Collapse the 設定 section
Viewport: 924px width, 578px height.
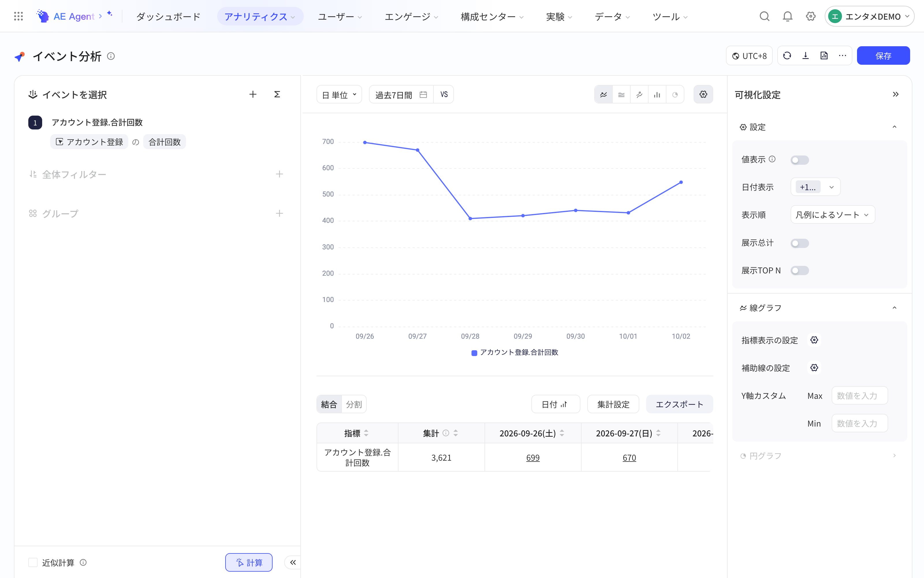[x=894, y=127]
